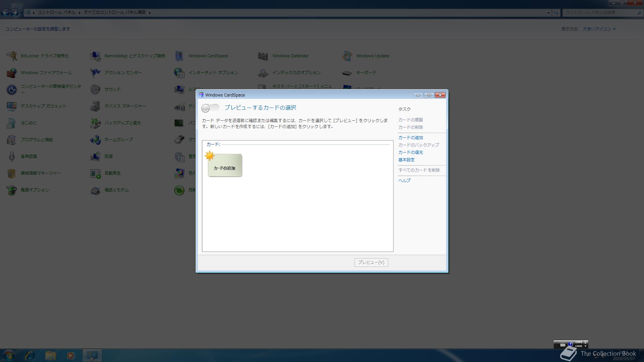Click カードの複製 task entry
The height and width of the screenshot is (362, 644).
click(x=411, y=120)
